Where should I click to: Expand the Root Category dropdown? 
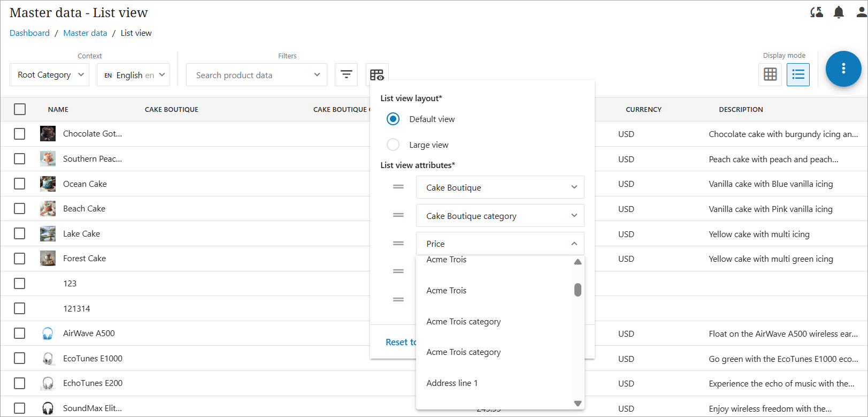(x=51, y=75)
